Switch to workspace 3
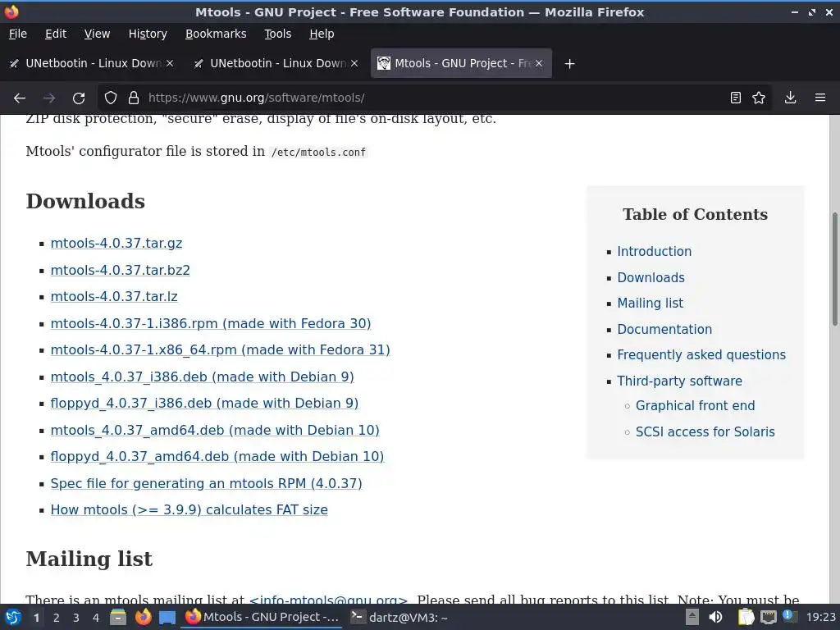Screen dimensions: 840x630 coord(76,618)
